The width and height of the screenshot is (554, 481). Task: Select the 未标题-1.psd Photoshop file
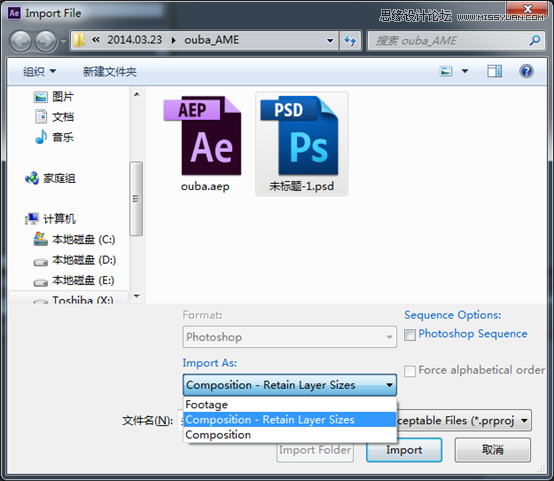coord(301,144)
